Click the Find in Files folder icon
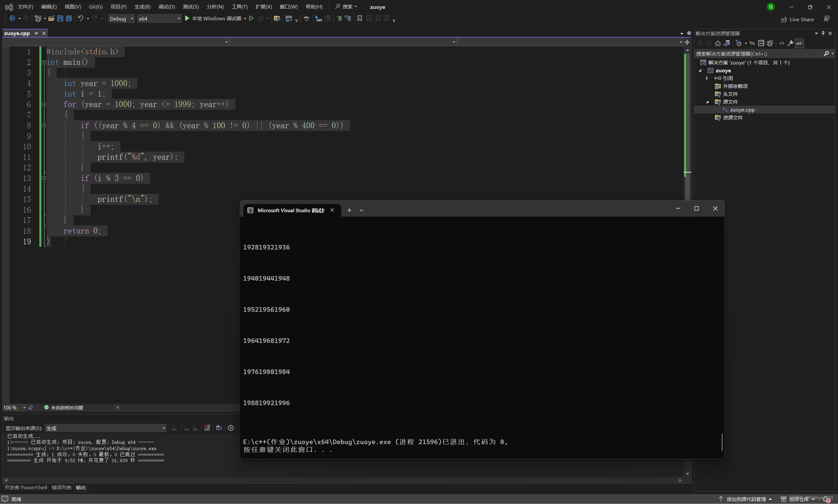This screenshot has height=504, width=838. coord(277,19)
